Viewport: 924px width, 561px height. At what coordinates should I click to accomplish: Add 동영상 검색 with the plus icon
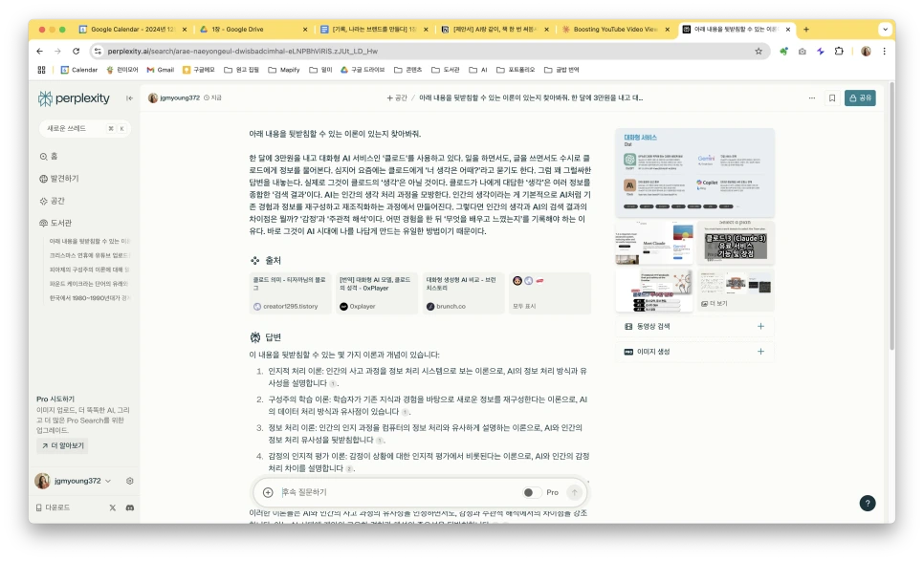coord(760,324)
